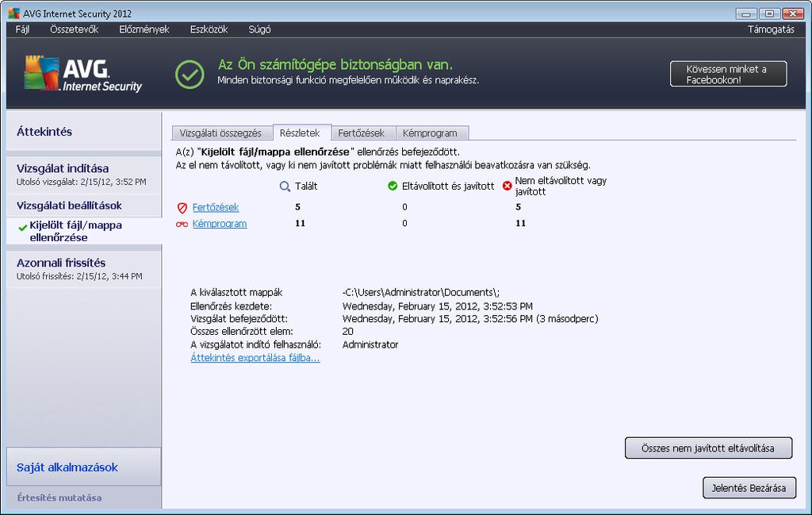Click the not-removed count 11 for Kémprogram
This screenshot has height=515, width=812.
521,223
